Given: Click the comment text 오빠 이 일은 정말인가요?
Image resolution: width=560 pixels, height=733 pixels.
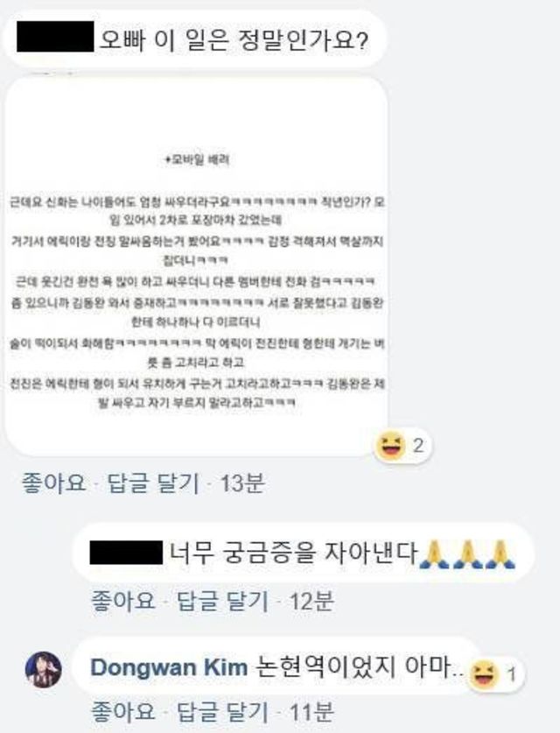Looking at the screenshot, I should click(234, 39).
